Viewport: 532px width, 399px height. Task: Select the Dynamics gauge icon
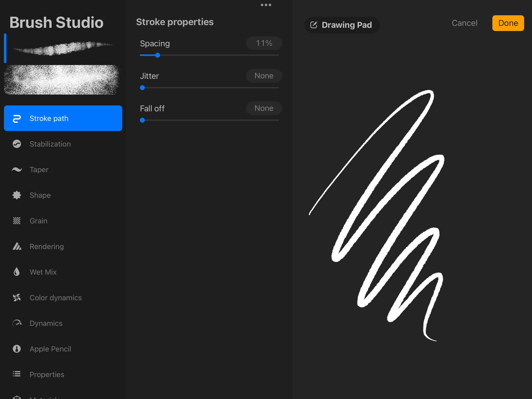pyautogui.click(x=17, y=323)
